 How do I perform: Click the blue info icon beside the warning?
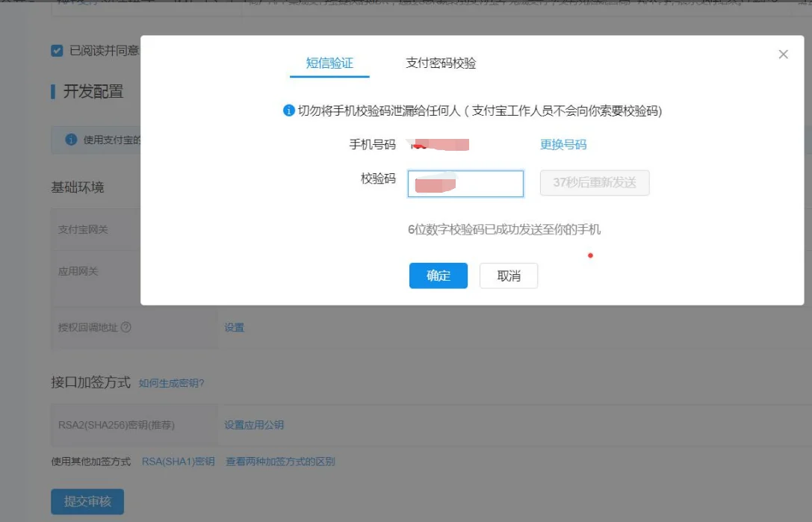tap(288, 111)
